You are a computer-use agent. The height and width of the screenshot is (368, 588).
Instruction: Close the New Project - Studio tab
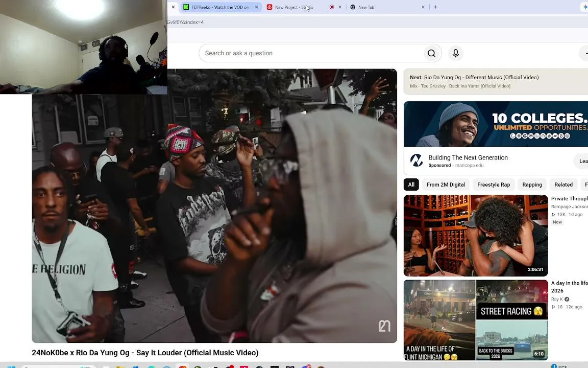pos(340,7)
